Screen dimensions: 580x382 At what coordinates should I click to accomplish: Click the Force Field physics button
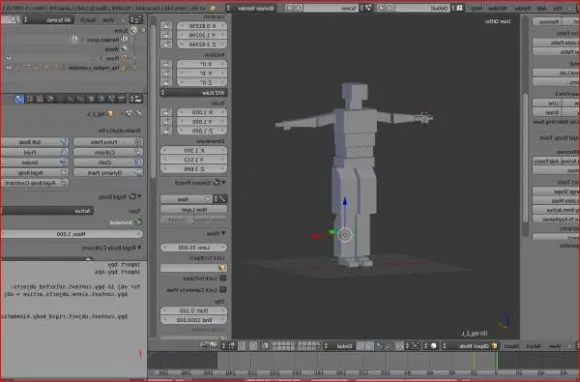pos(108,142)
